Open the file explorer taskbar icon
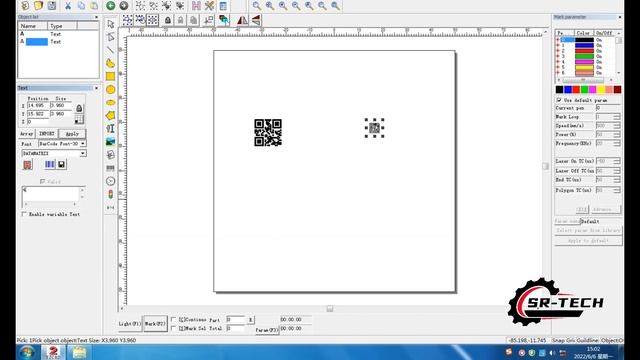The image size is (640, 360). pos(79,352)
